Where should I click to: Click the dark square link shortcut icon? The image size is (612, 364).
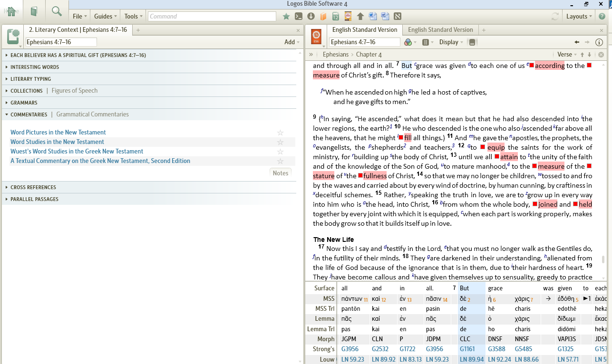(398, 17)
